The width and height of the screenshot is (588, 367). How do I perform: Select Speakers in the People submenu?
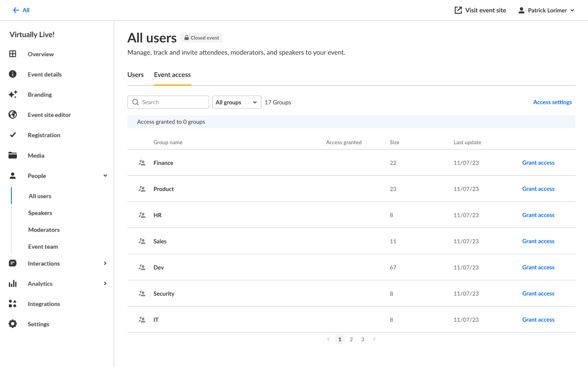pos(40,213)
